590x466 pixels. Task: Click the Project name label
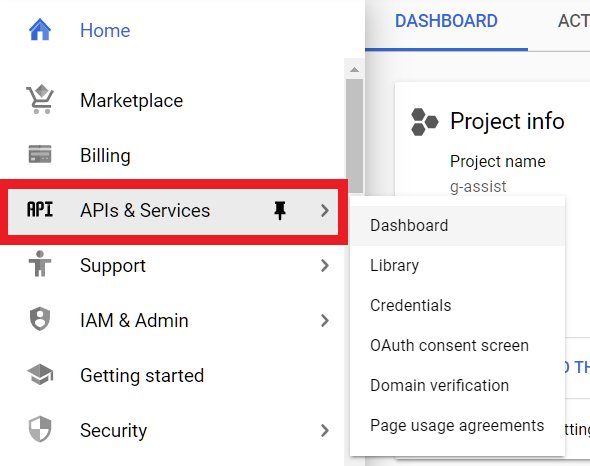(497, 161)
